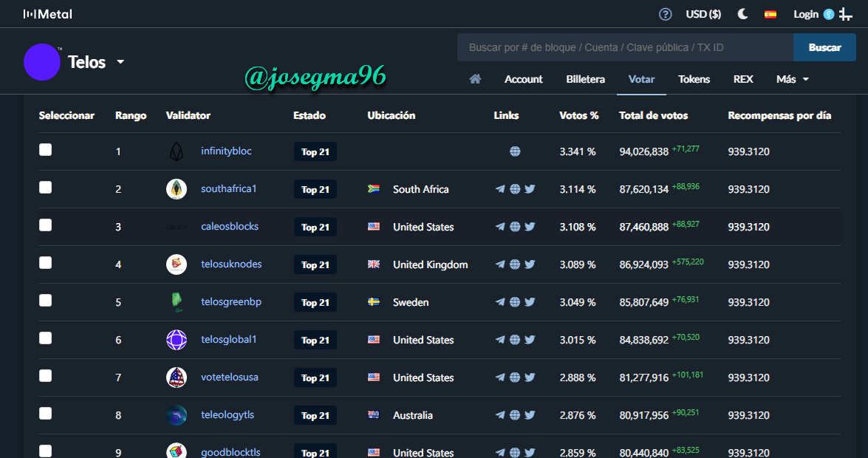Click the 3.341 % vote value
The width and height of the screenshot is (868, 458).
(578, 151)
